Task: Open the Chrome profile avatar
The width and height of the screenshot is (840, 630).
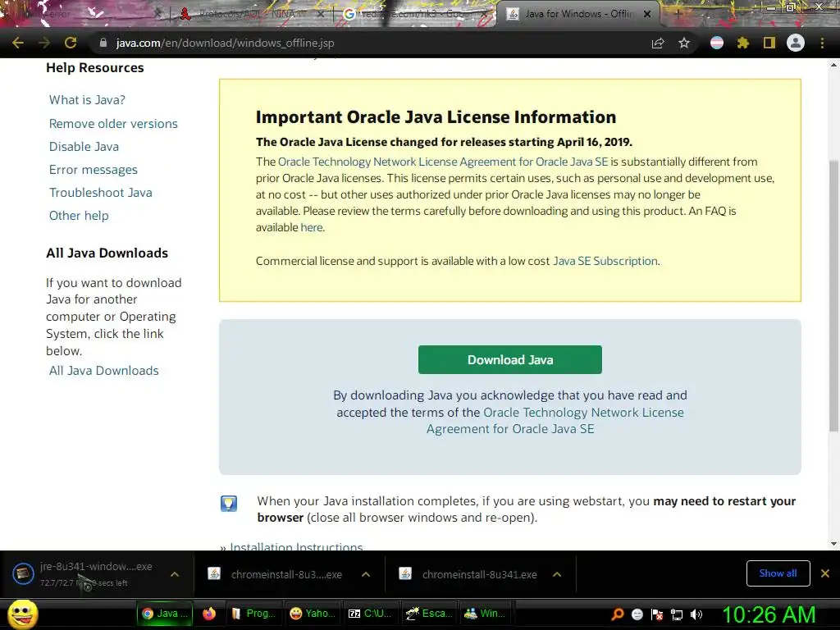Action: pyautogui.click(x=796, y=43)
